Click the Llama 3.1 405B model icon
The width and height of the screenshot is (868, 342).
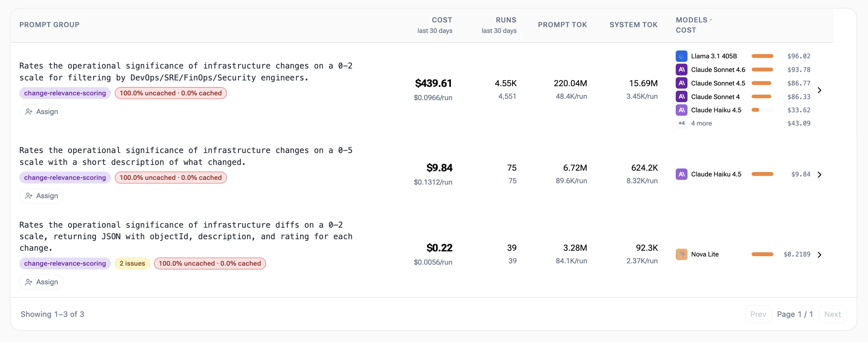tap(681, 56)
